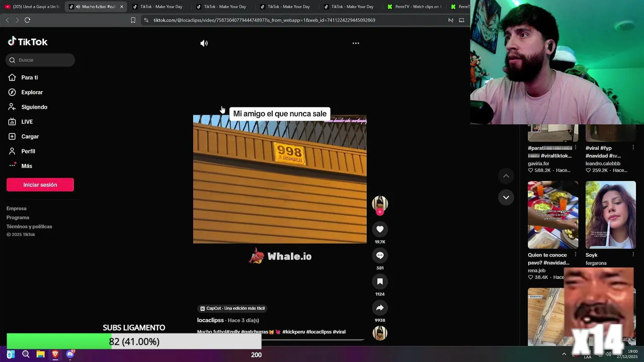
Task: Click the #viral hashtag in the caption
Action: [339, 332]
